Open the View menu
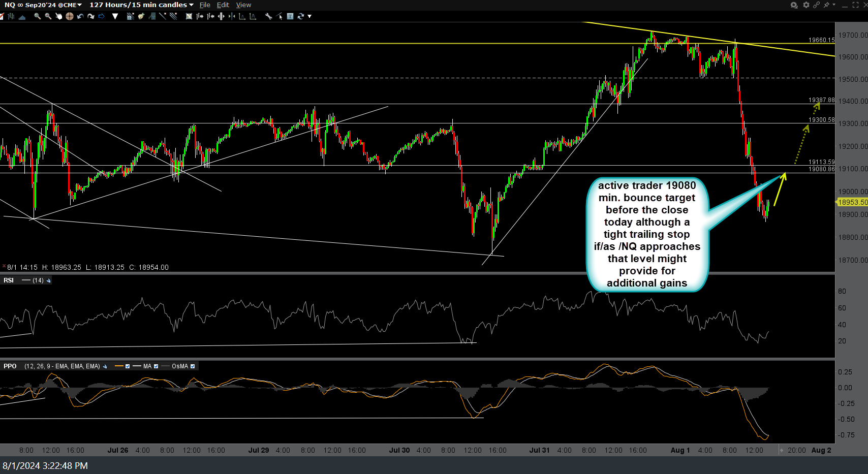Viewport: 868px width, 474px height. tap(243, 5)
